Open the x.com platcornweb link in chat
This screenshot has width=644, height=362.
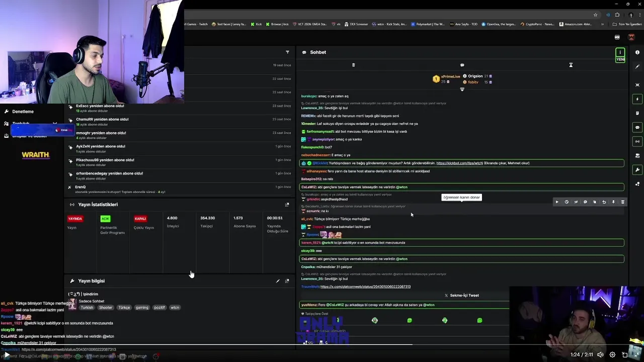tap(365, 287)
